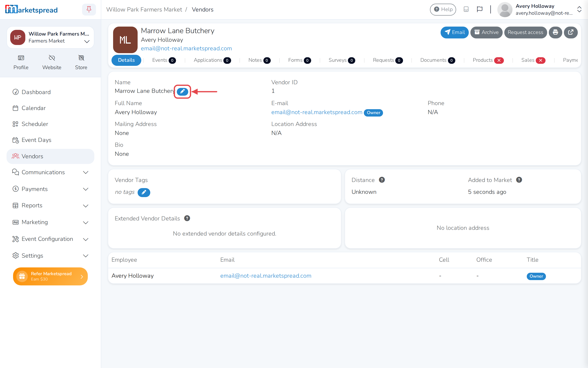Click the Refer Marketspread banner
The image size is (588, 368).
(50, 276)
